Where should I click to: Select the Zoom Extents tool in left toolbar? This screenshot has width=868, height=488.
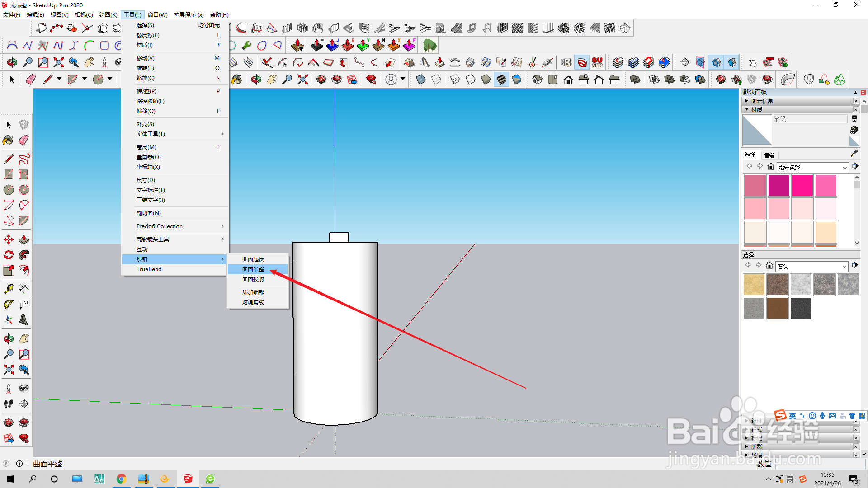[8, 370]
